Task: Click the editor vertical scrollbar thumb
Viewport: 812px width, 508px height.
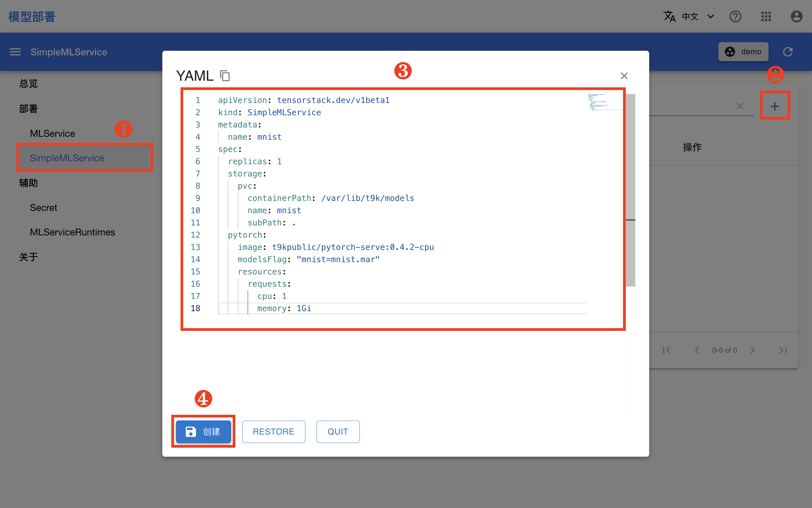Action: (x=631, y=190)
